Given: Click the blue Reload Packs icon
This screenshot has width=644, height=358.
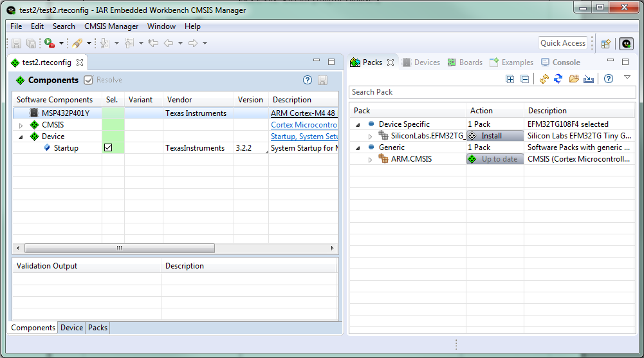Looking at the screenshot, I should [x=558, y=79].
